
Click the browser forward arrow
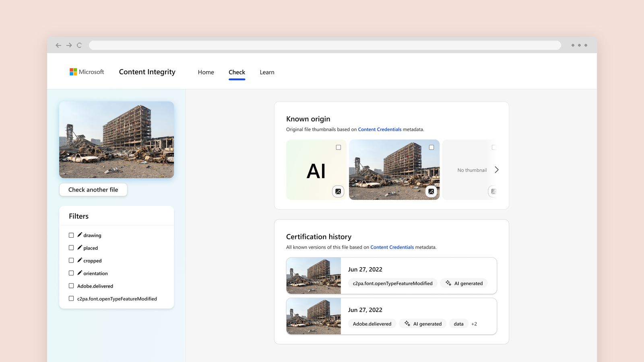coord(69,45)
